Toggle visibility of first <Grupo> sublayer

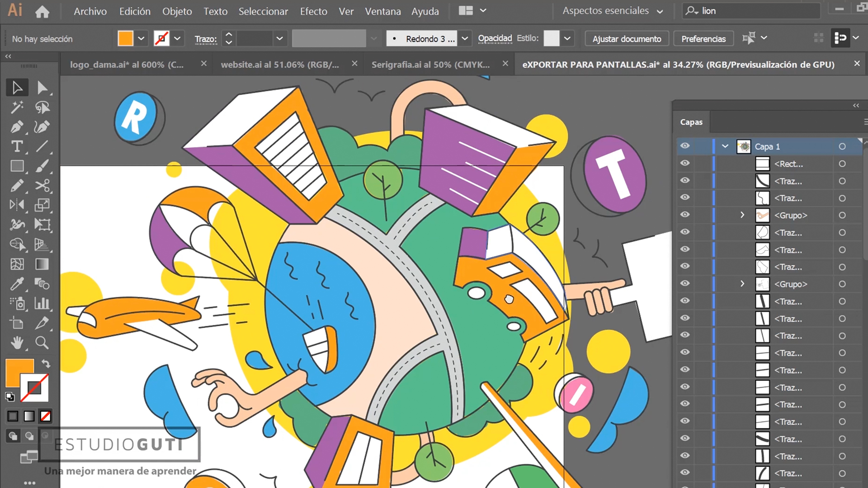point(685,215)
